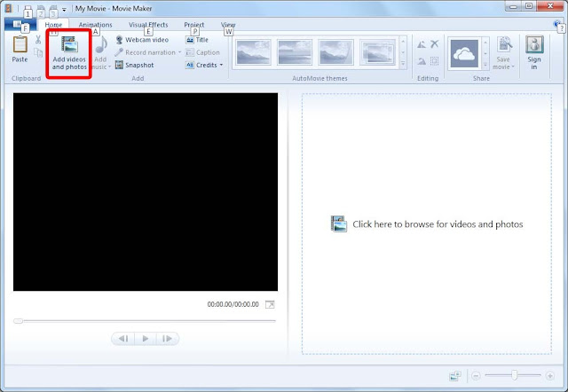Start Webcam video recording
This screenshot has height=392, width=568.
(142, 40)
